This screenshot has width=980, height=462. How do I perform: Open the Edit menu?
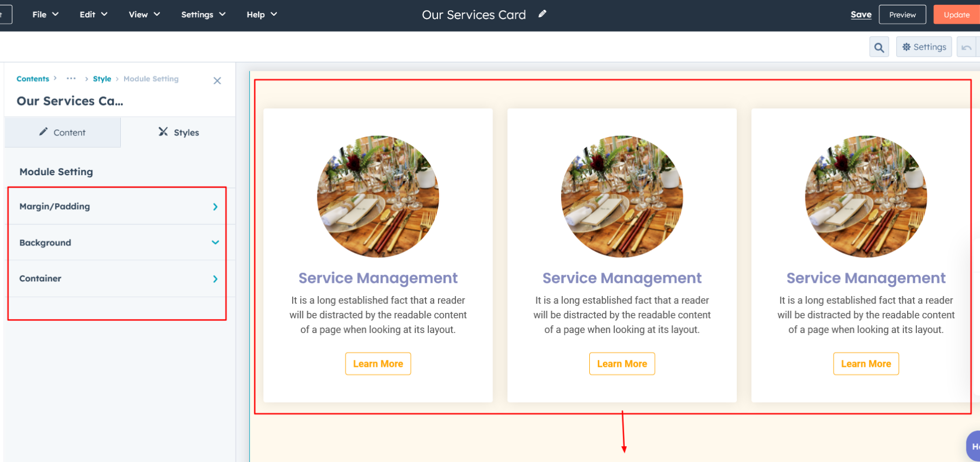click(93, 15)
